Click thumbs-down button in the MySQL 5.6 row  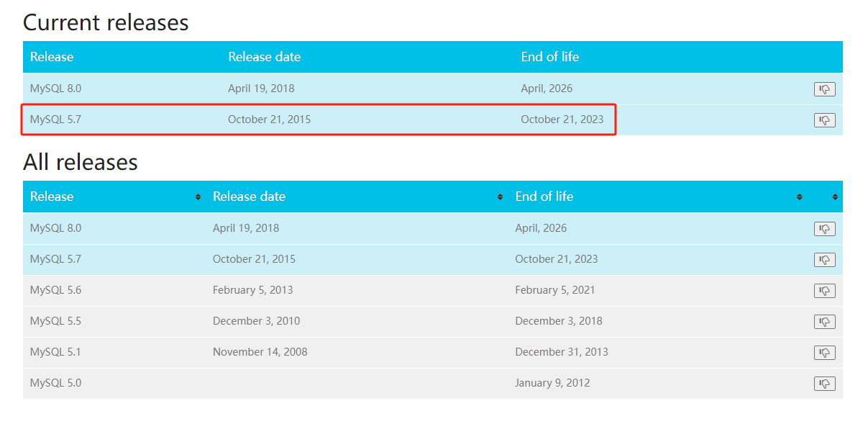824,291
